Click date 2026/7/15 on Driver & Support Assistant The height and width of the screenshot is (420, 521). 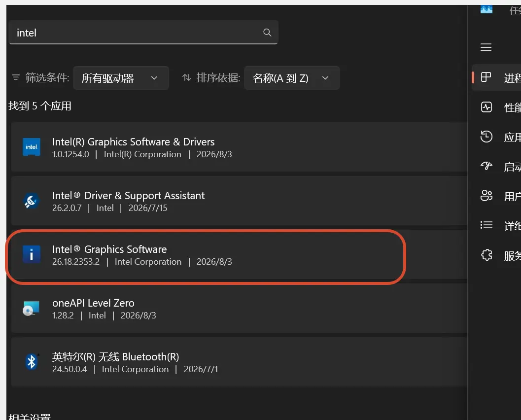pyautogui.click(x=148, y=209)
